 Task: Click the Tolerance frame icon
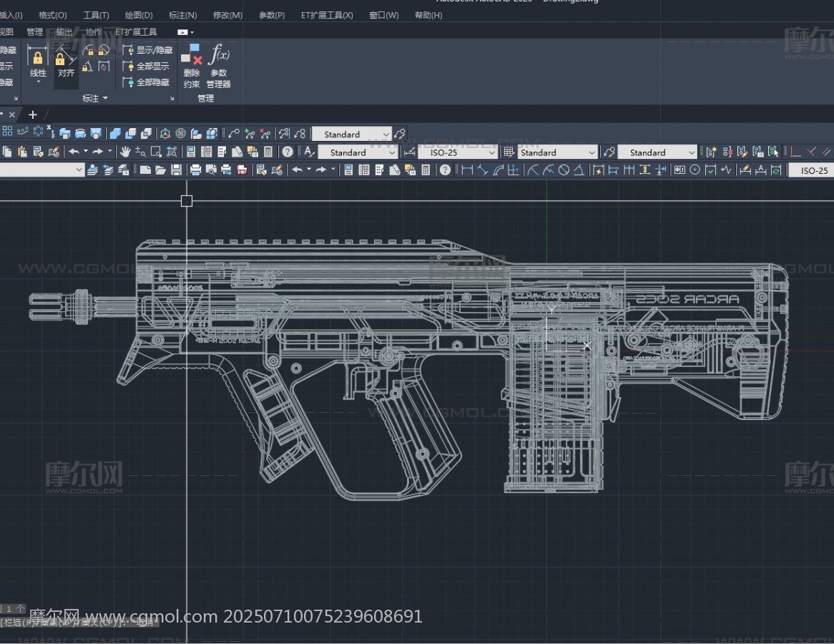(x=680, y=170)
